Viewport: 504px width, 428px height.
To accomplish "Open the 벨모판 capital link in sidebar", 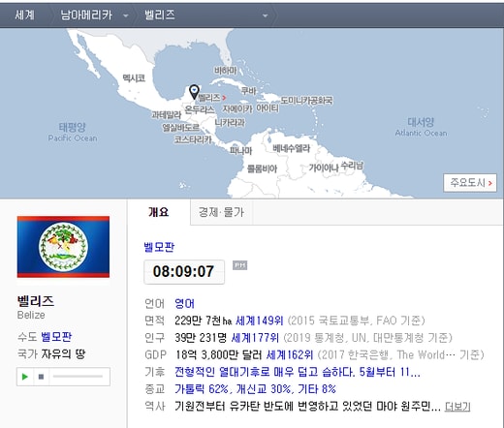I will click(x=56, y=337).
